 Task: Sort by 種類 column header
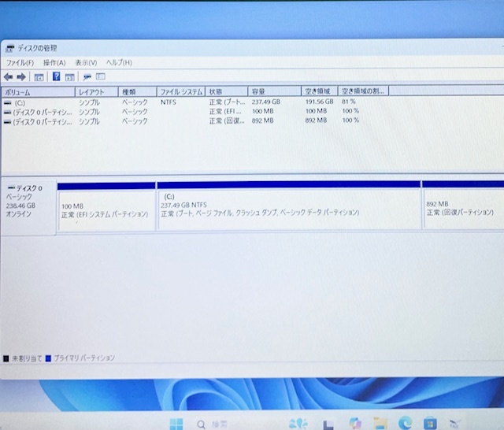click(138, 92)
